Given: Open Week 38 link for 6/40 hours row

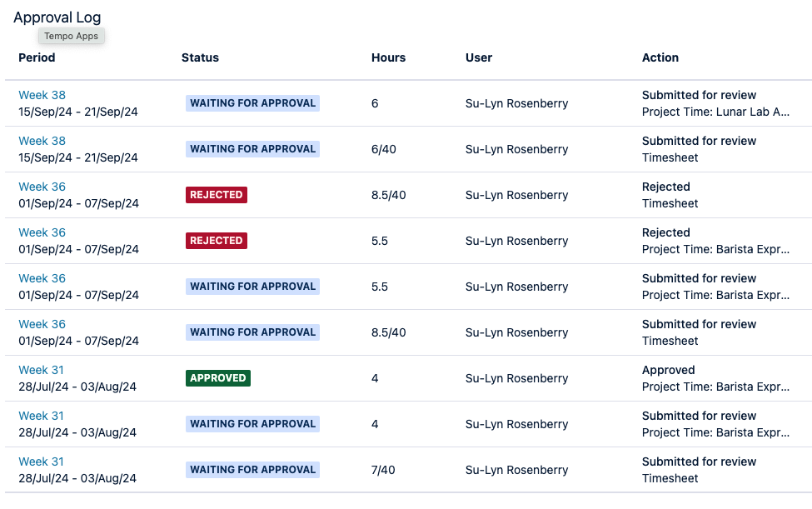Looking at the screenshot, I should point(42,141).
